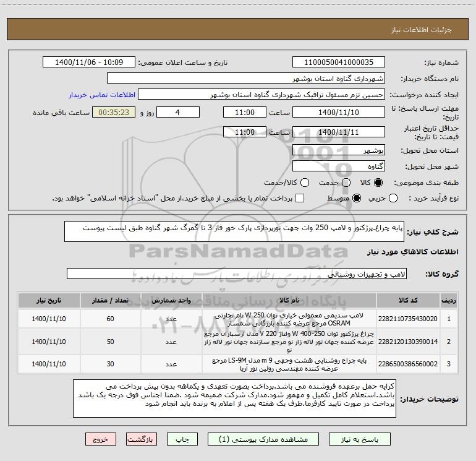Click quantity 50 in row 2
476x461 pixels.
[110, 342]
